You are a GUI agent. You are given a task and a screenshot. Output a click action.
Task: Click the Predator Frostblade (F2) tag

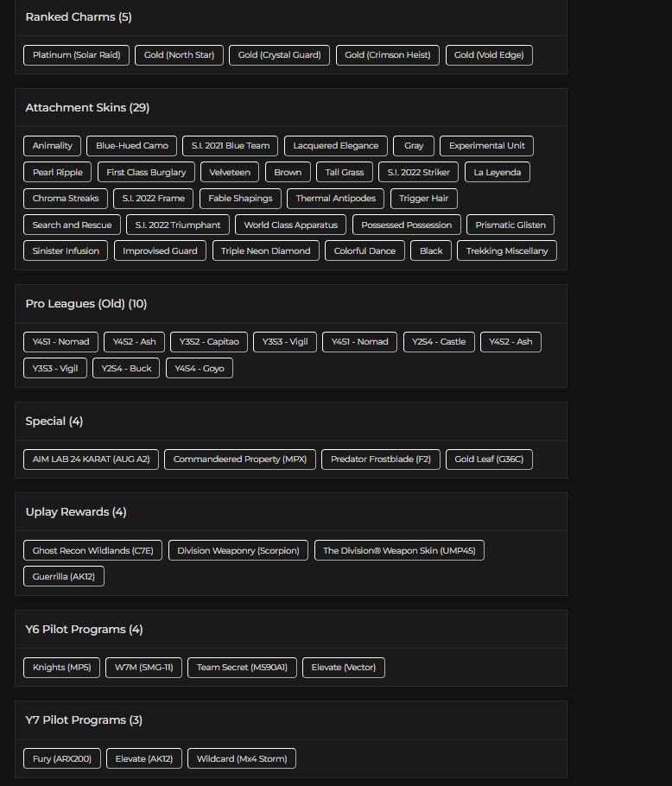pyautogui.click(x=381, y=460)
